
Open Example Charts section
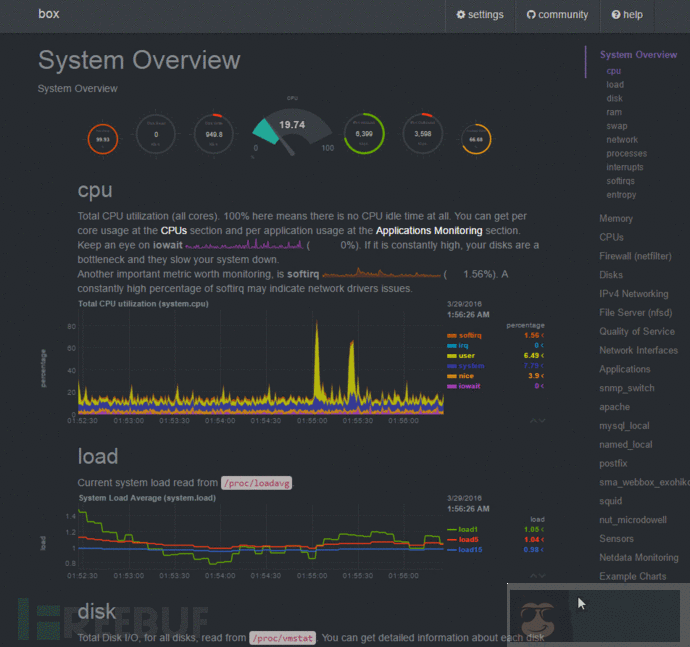click(632, 577)
